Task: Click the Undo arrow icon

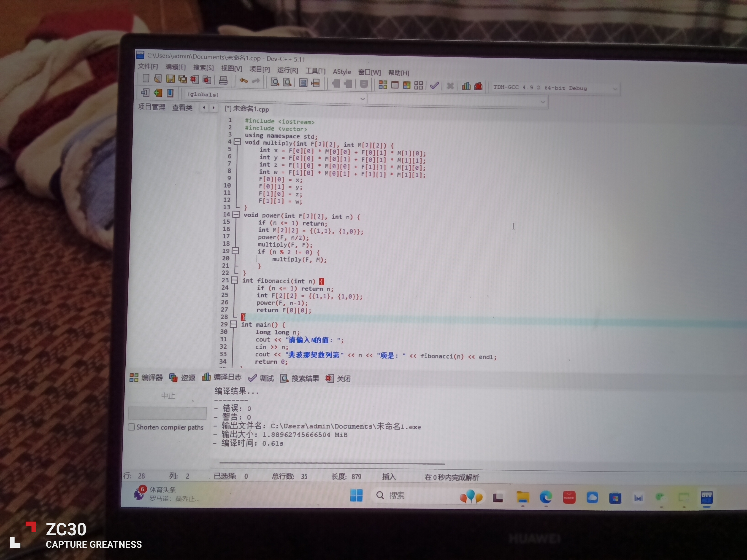Action: tap(244, 81)
